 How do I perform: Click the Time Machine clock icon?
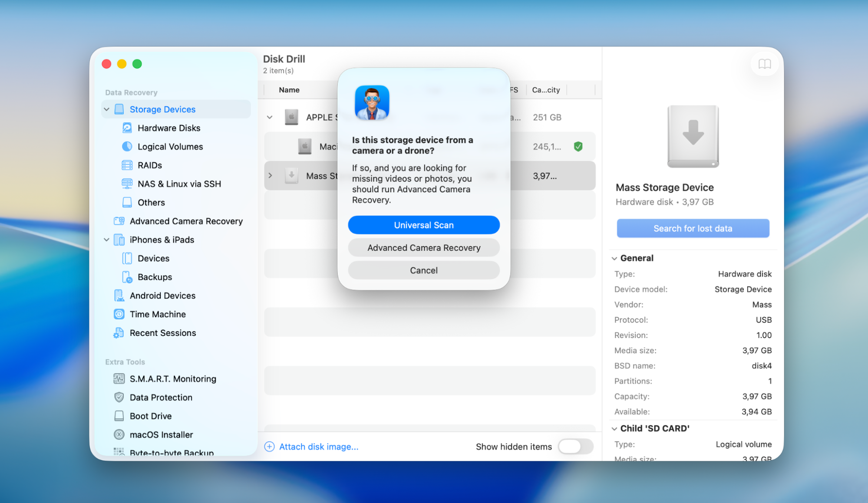[119, 314]
